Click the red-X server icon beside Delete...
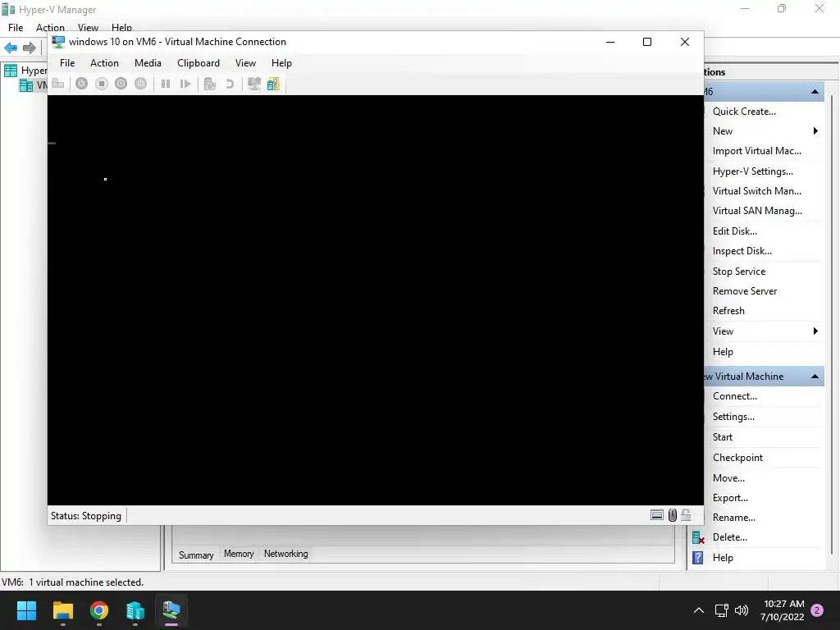Viewport: 840px width, 630px height. [698, 537]
